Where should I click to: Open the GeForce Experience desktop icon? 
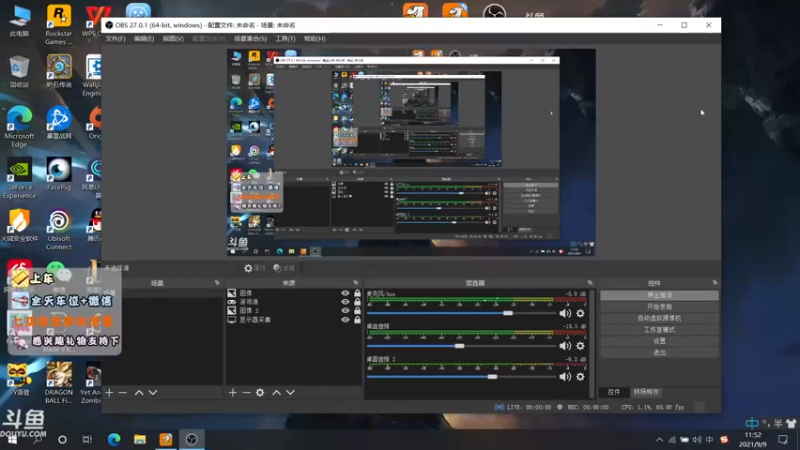[19, 179]
